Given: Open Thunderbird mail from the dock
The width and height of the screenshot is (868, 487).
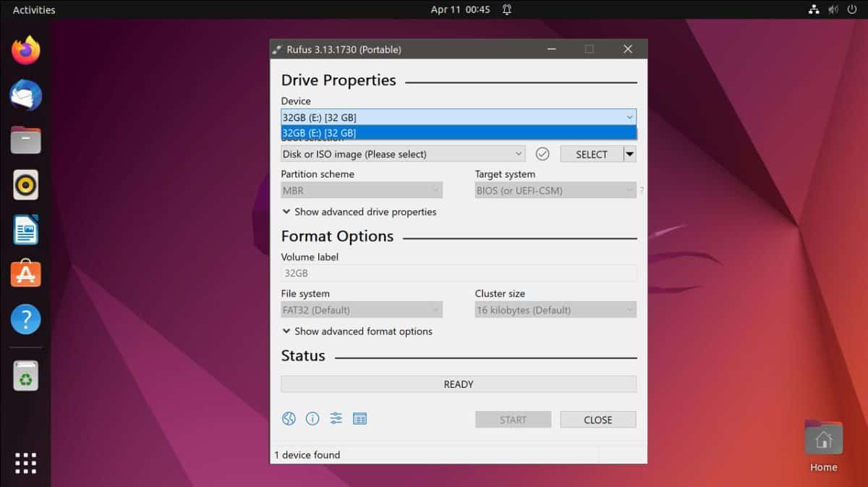Looking at the screenshot, I should click(x=25, y=95).
